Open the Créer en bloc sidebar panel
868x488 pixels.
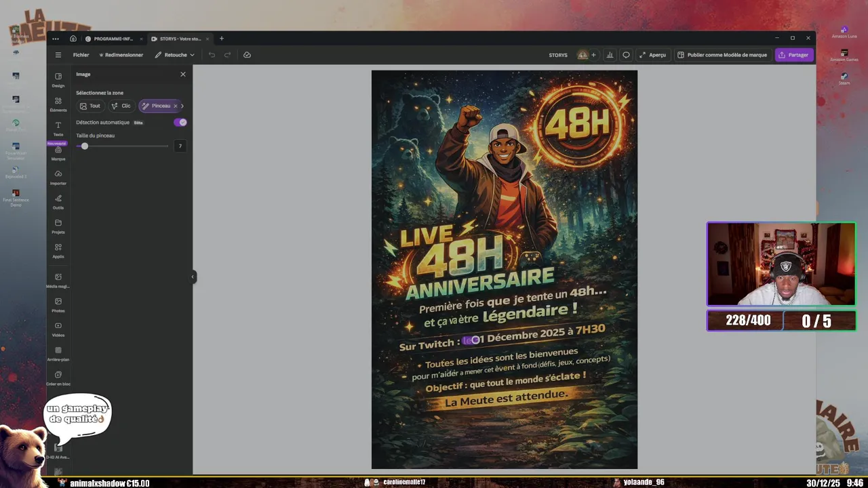point(58,378)
